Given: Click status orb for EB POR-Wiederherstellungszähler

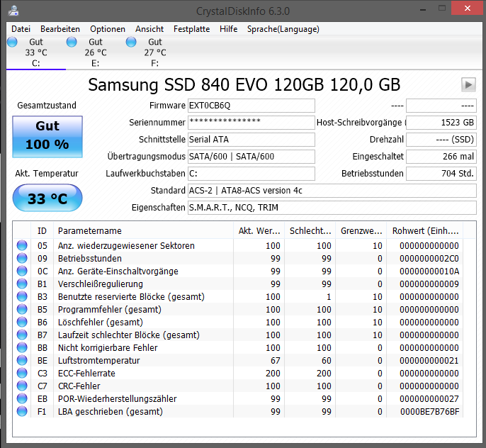Looking at the screenshot, I should tap(22, 398).
